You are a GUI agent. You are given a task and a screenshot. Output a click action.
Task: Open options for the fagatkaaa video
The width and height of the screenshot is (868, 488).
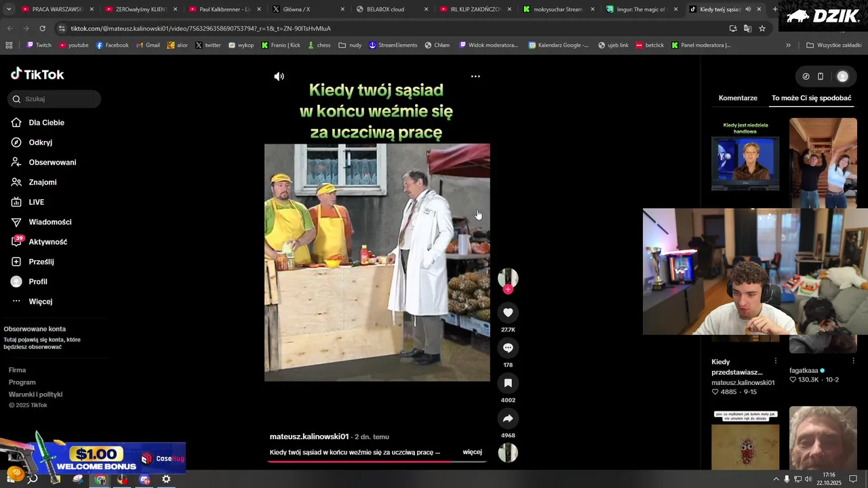854,361
